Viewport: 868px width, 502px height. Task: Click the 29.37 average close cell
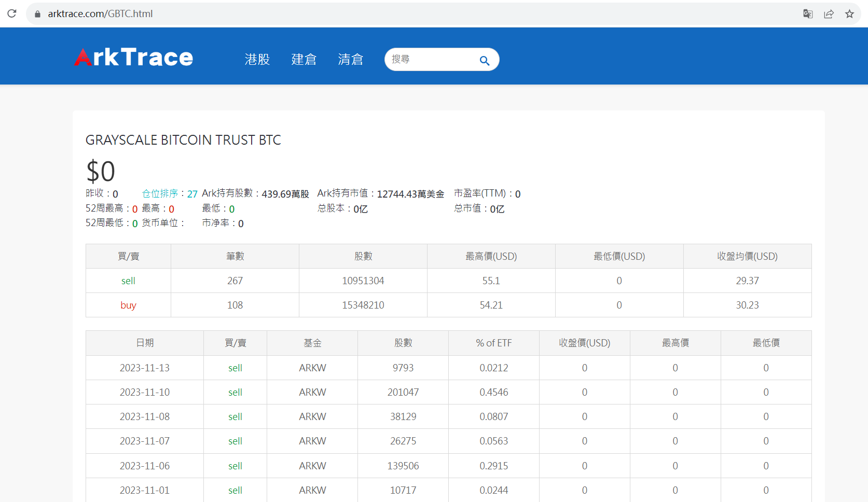pyautogui.click(x=748, y=281)
